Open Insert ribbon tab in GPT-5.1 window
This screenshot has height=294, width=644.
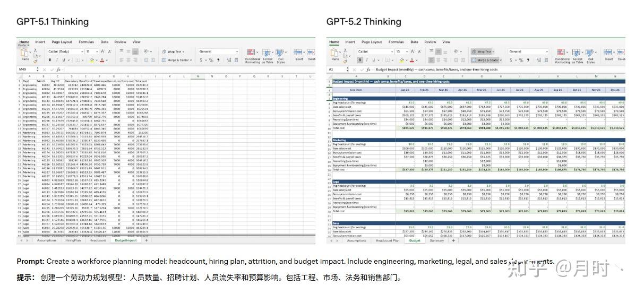point(40,42)
